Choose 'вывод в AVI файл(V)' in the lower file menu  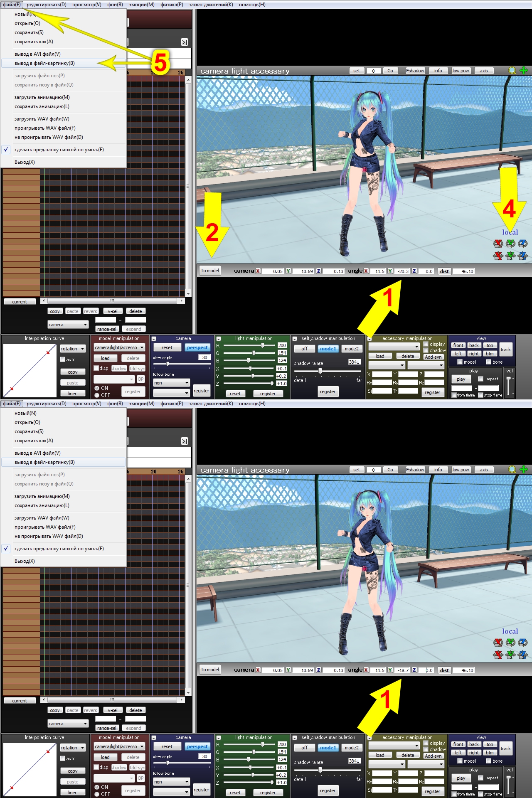pyautogui.click(x=64, y=453)
